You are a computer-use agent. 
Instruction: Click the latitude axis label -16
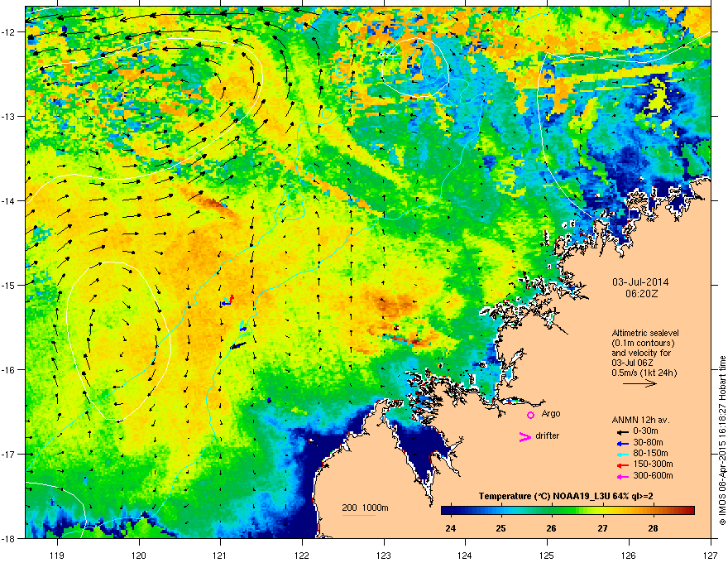[8, 370]
